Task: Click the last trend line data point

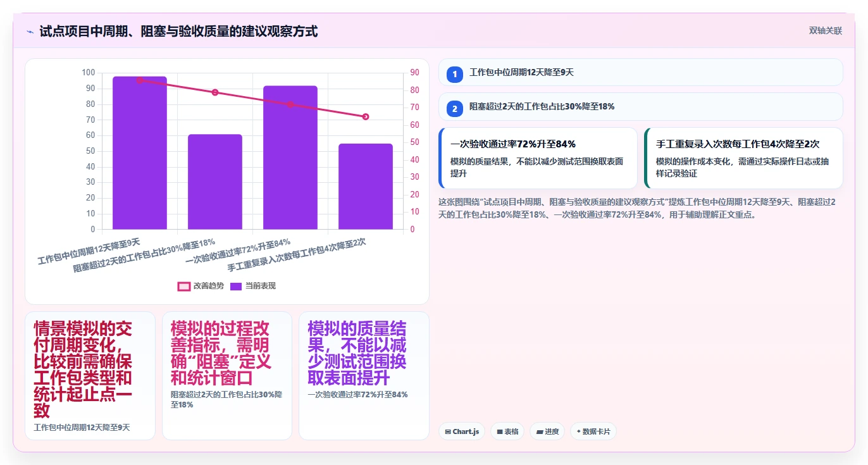Action: click(x=366, y=116)
